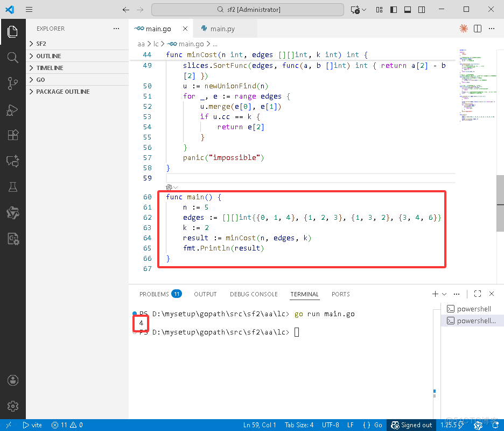Open the Run and Debug view
The height and width of the screenshot is (431, 504).
tap(12, 110)
